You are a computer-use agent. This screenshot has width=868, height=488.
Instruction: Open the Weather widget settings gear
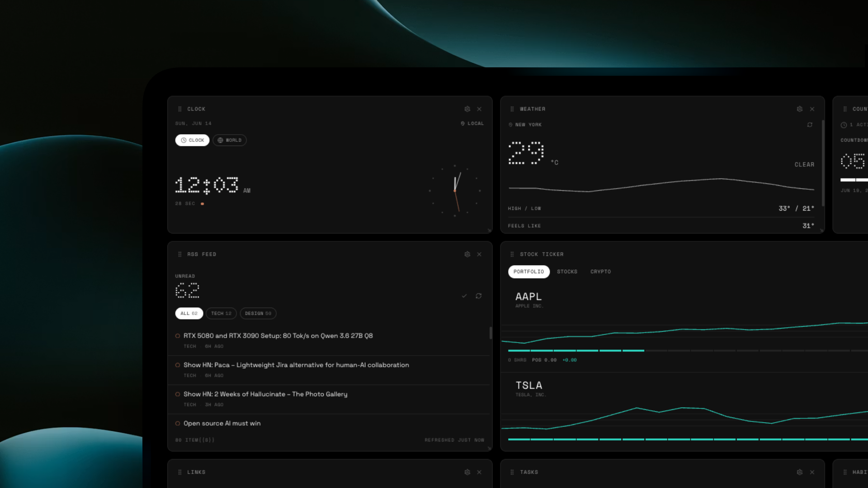coord(800,109)
